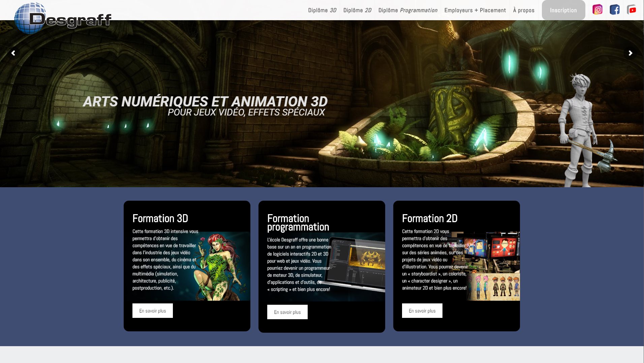This screenshot has width=644, height=363.
Task: Click the Formation 3D description paragraph
Action: 165,260
